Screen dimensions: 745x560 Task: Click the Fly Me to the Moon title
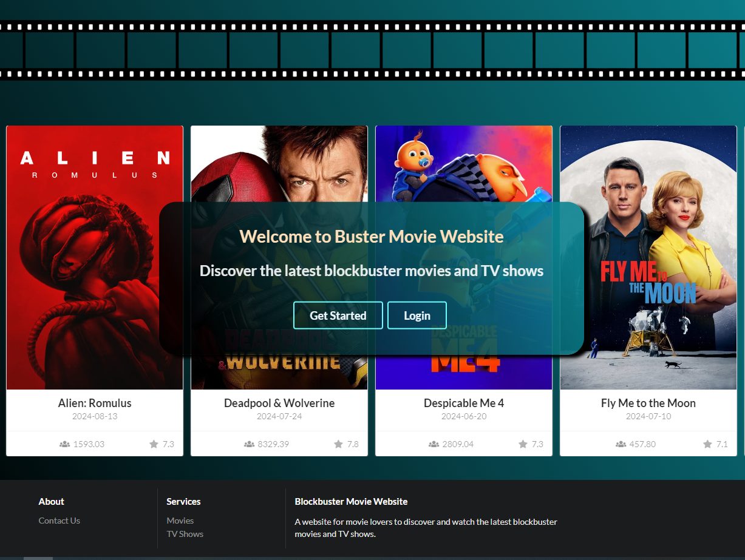pyautogui.click(x=648, y=403)
